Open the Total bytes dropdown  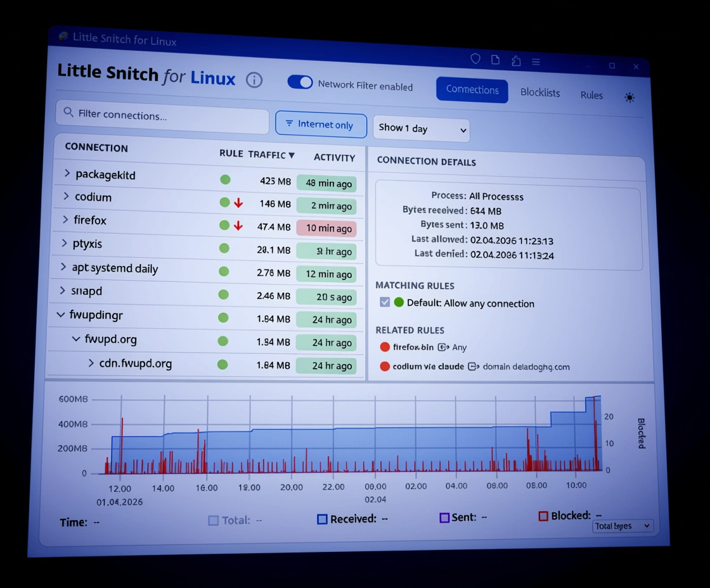[623, 526]
